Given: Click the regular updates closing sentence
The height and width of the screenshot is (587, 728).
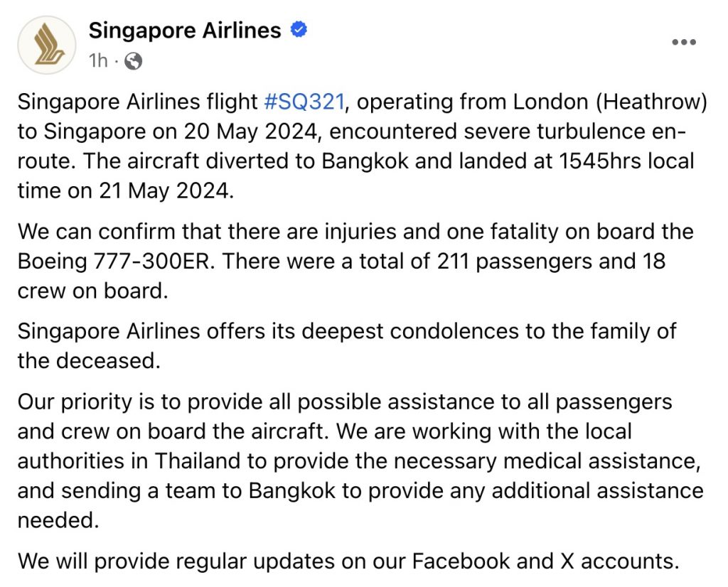Looking at the screenshot, I should coord(348,561).
